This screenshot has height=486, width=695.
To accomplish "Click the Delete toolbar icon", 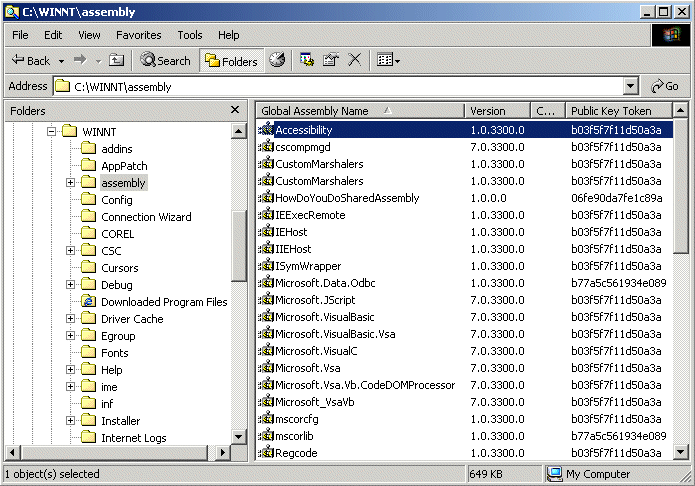I will point(355,60).
